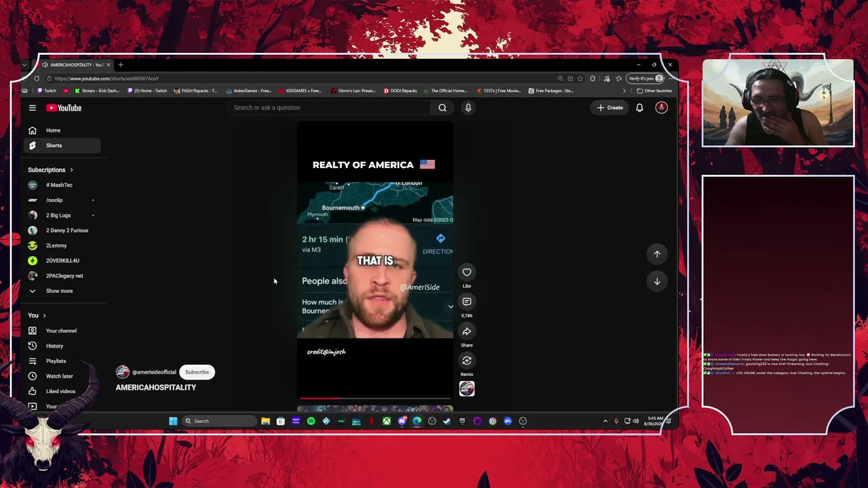Screen dimensions: 868x488
Task: Click the YouTube logo
Action: 64,108
